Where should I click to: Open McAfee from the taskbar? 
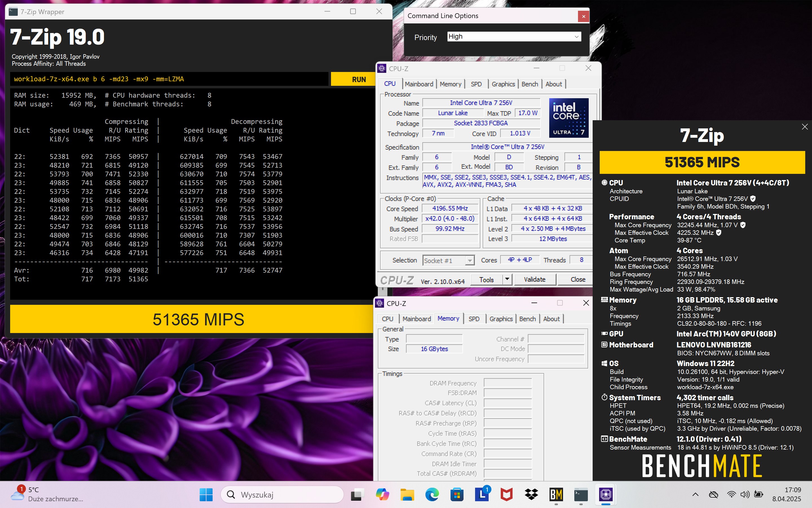coord(506,494)
